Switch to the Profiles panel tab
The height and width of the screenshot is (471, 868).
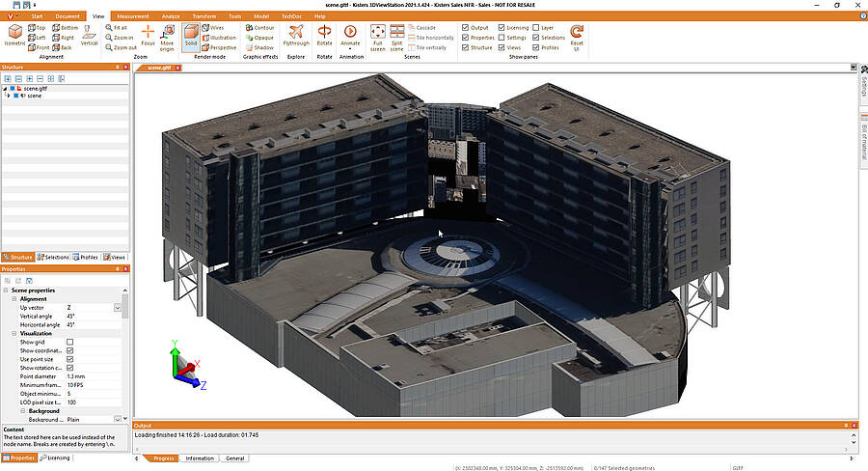click(85, 257)
